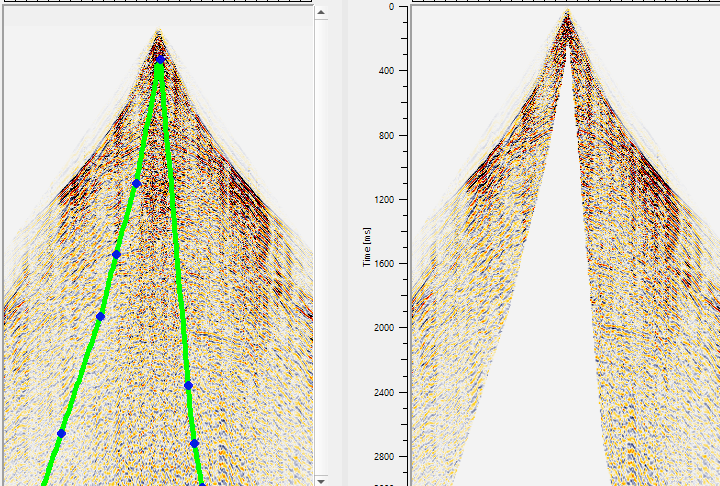Screen dimensions: 720x486
Task: Select second blue point down the left green line
Action: (x=136, y=184)
